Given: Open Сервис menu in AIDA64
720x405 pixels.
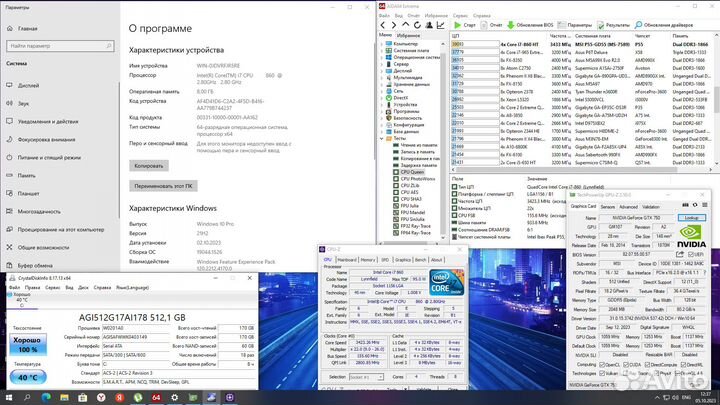Looking at the screenshot, I should tap(460, 16).
